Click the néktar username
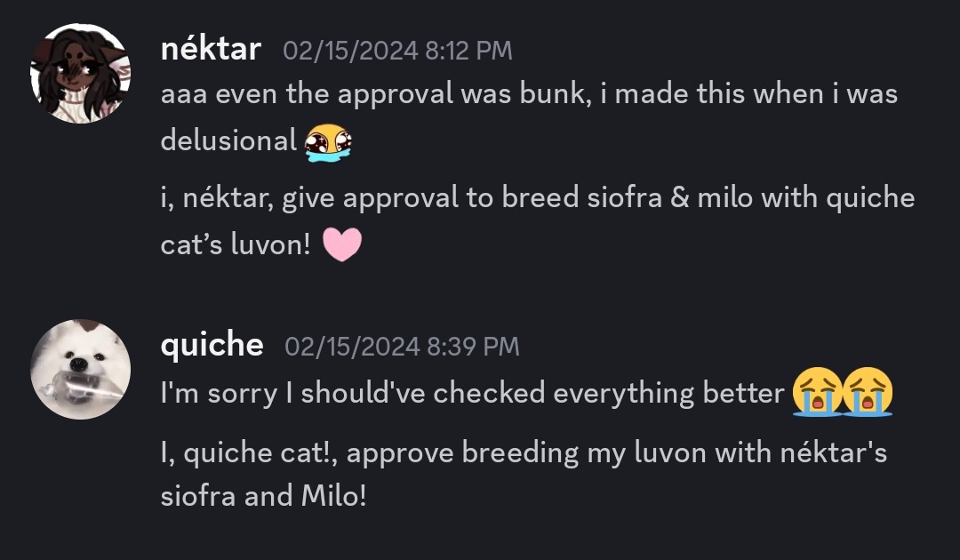This screenshot has height=560, width=960. point(211,49)
